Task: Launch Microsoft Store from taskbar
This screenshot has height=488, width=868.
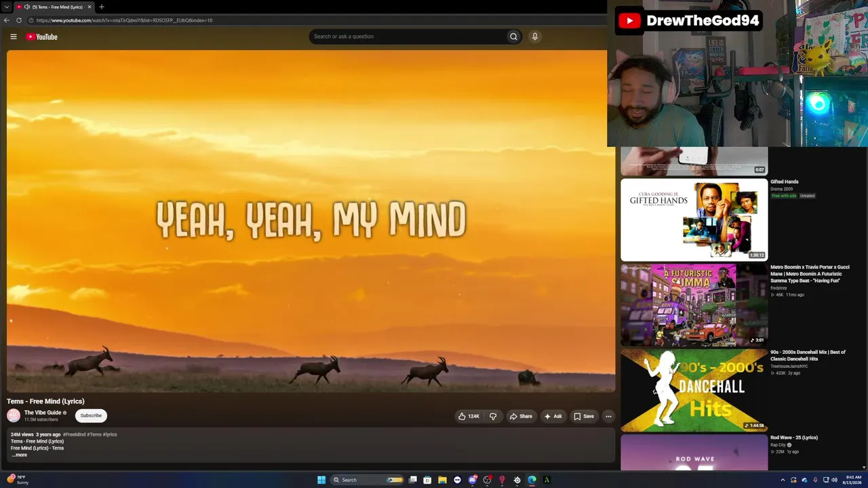Action: pyautogui.click(x=427, y=480)
